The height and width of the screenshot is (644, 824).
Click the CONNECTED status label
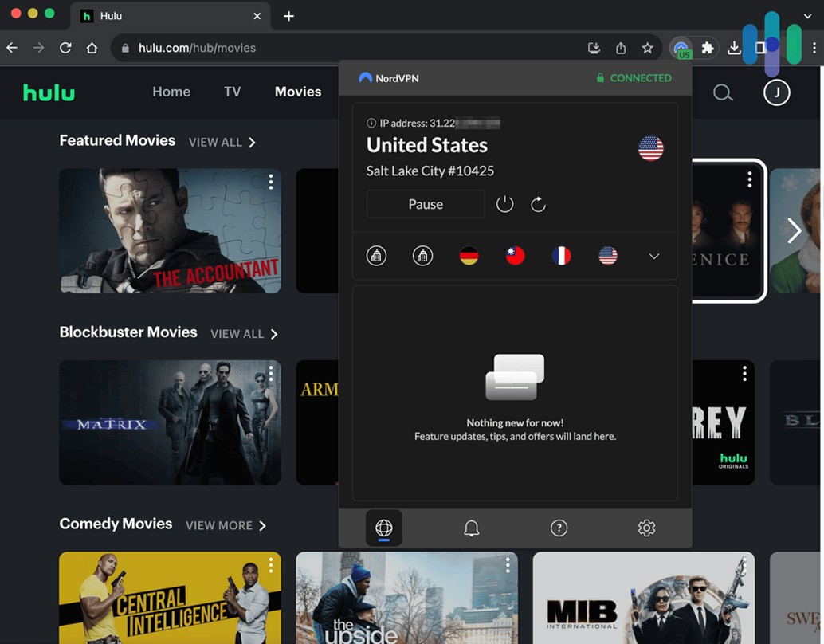point(634,78)
